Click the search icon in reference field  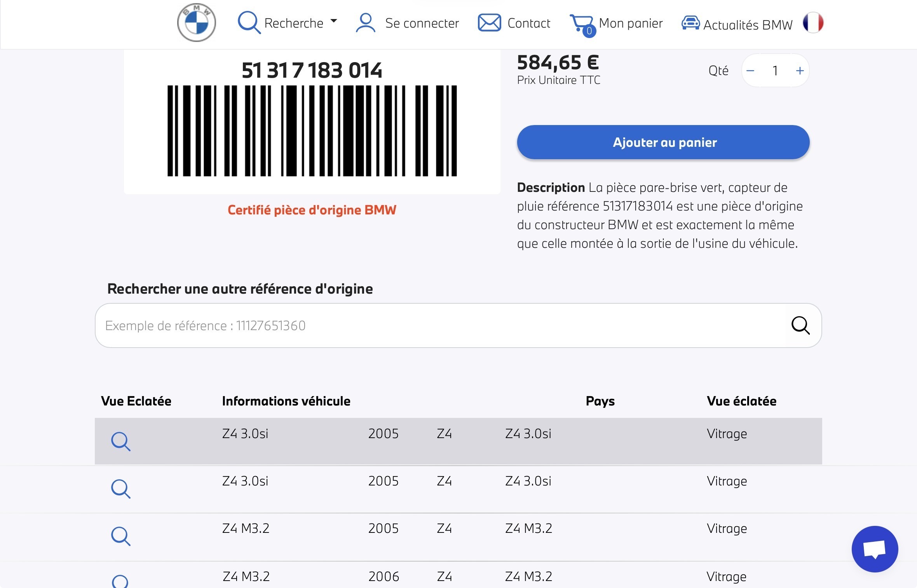coord(800,325)
